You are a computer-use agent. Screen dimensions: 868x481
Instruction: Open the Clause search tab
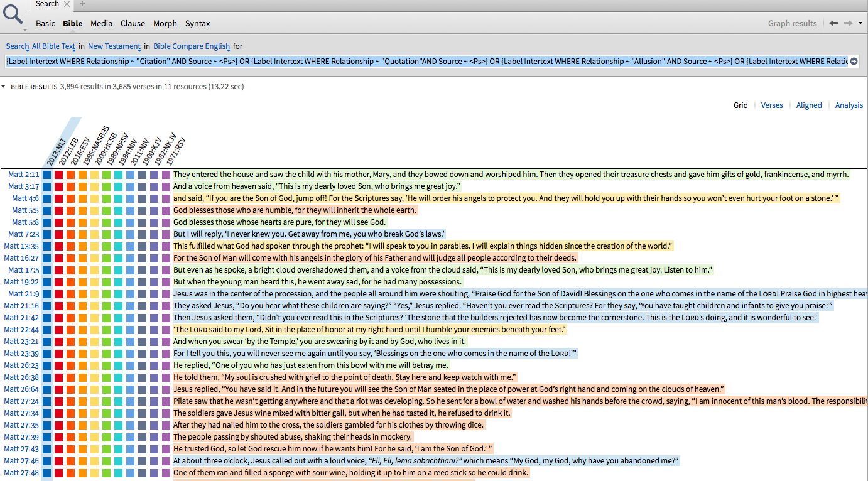coord(133,23)
